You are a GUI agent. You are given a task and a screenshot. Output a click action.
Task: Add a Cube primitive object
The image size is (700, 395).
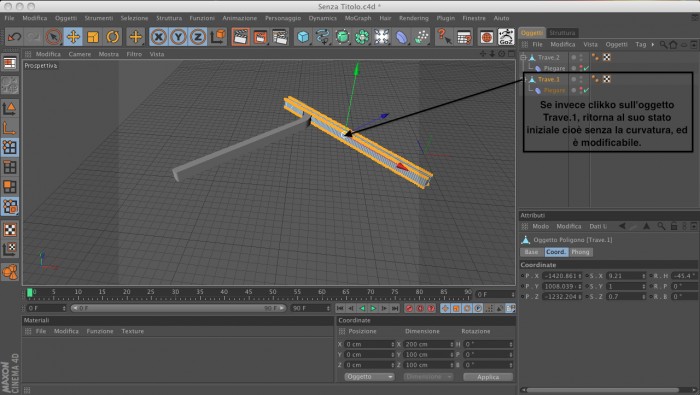click(303, 37)
